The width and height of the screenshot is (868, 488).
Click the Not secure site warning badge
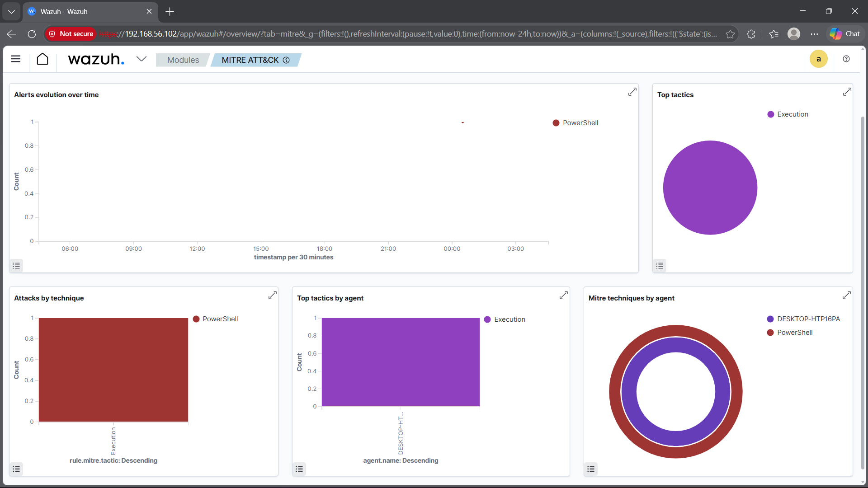coord(71,34)
